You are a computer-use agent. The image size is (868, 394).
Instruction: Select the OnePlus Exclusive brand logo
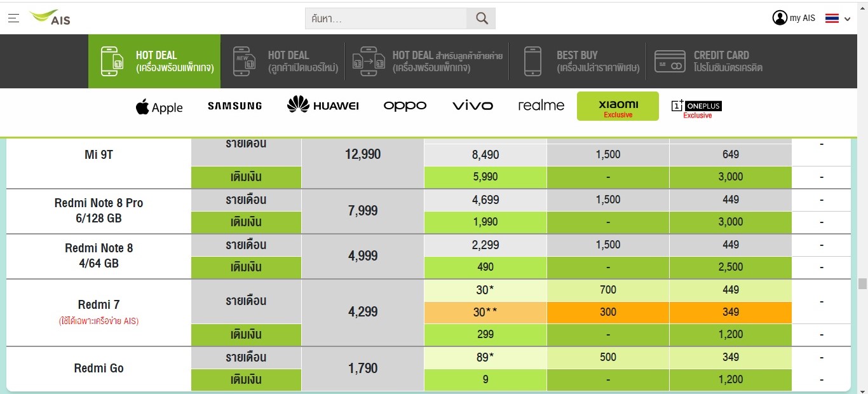(697, 109)
